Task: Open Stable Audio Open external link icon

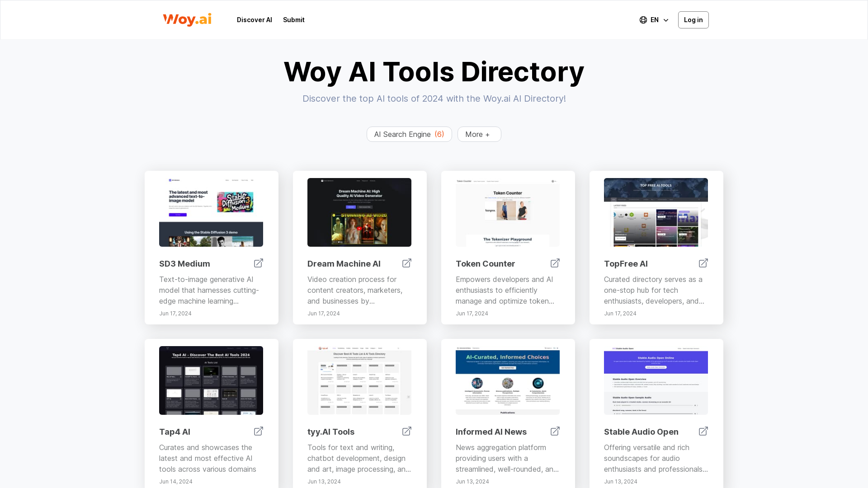Action: (703, 431)
